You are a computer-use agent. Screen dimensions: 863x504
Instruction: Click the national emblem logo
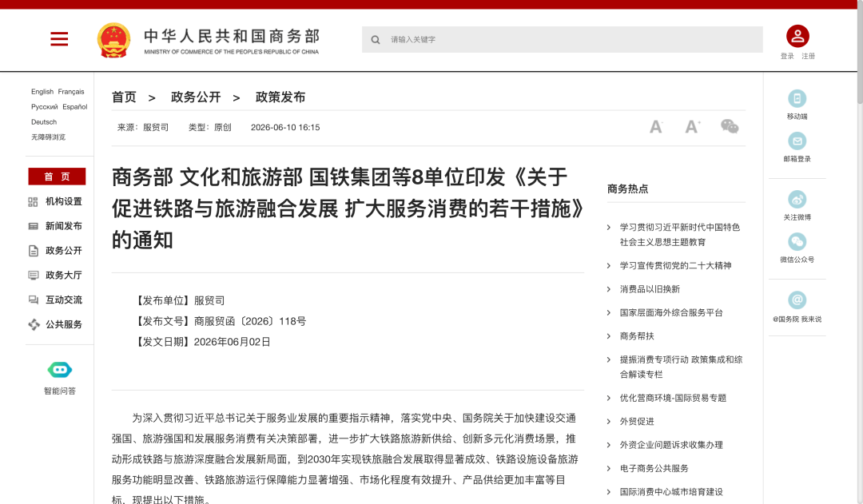click(x=114, y=40)
